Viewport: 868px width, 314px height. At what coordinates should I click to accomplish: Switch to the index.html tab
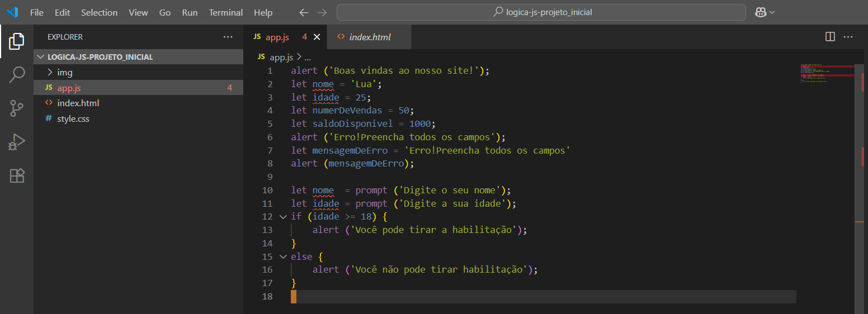coord(369,37)
